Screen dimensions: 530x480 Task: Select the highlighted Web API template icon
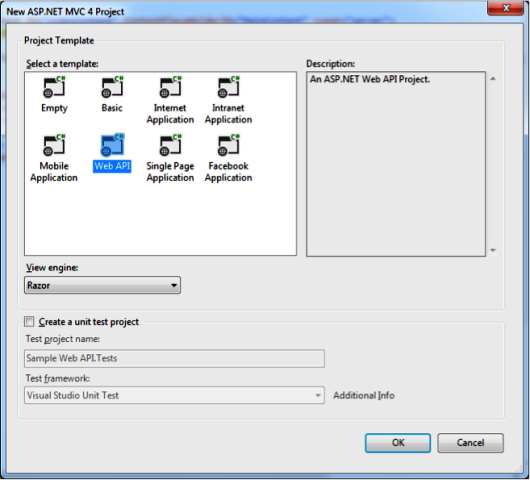point(112,145)
